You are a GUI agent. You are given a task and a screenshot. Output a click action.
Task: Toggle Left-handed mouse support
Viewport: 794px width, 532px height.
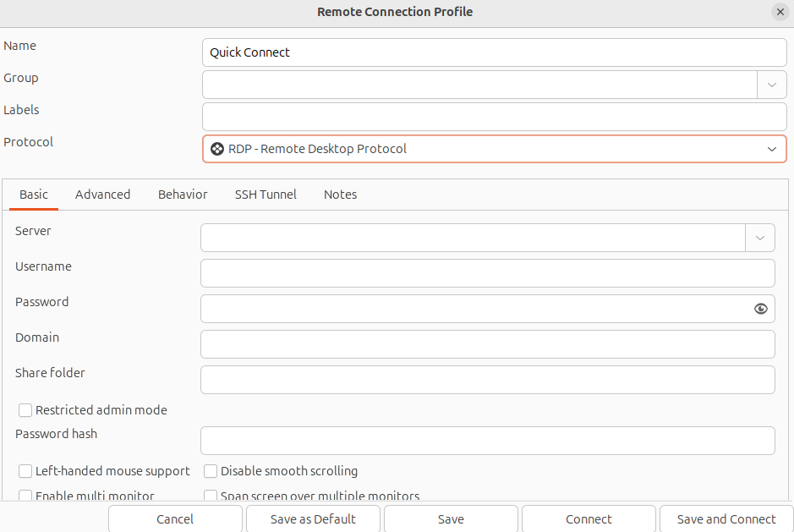pos(25,471)
